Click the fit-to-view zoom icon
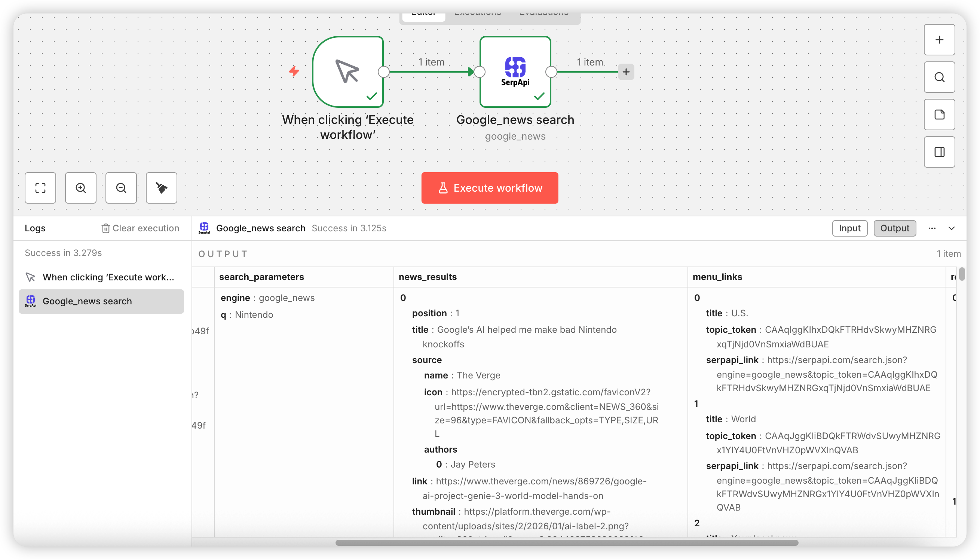This screenshot has width=980, height=560. point(40,188)
